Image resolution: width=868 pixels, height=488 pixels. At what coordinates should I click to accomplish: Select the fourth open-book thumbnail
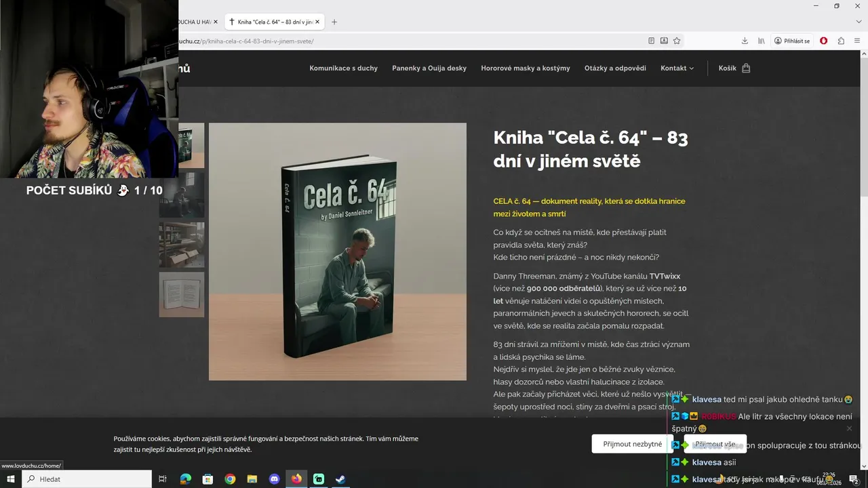click(182, 295)
